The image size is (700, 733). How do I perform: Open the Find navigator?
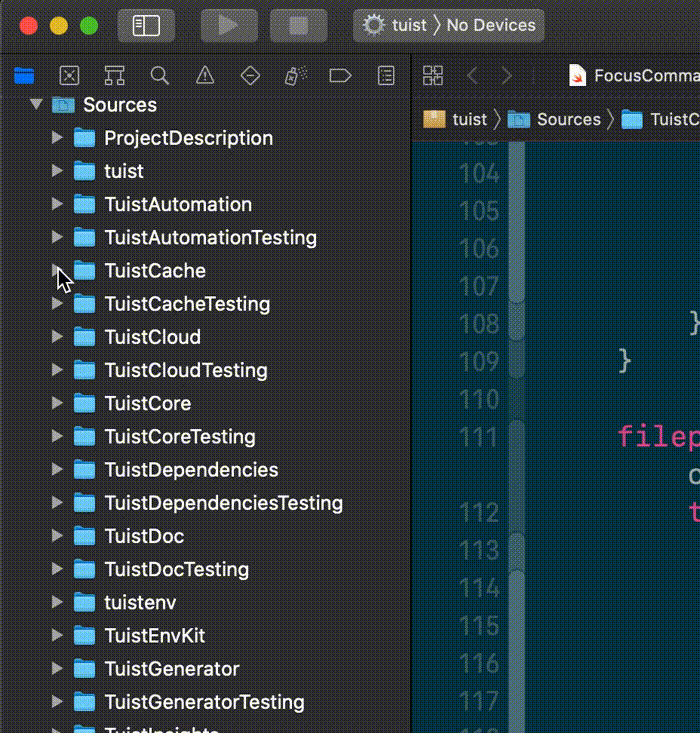pos(159,75)
